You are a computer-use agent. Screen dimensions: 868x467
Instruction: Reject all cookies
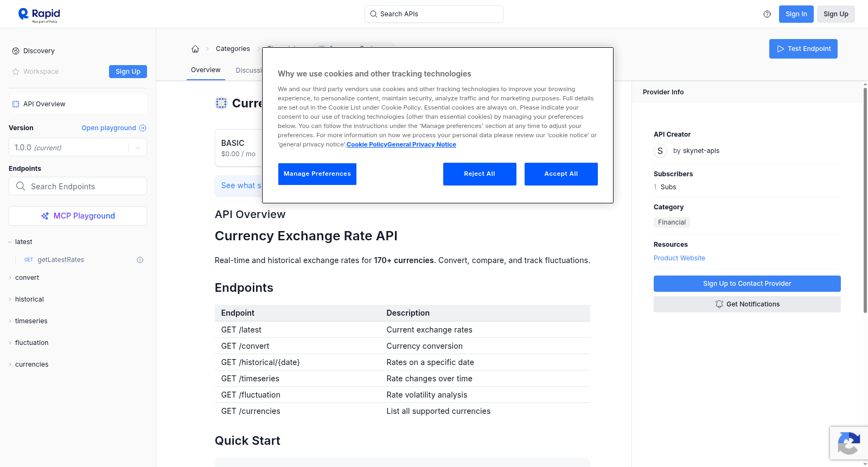(480, 174)
